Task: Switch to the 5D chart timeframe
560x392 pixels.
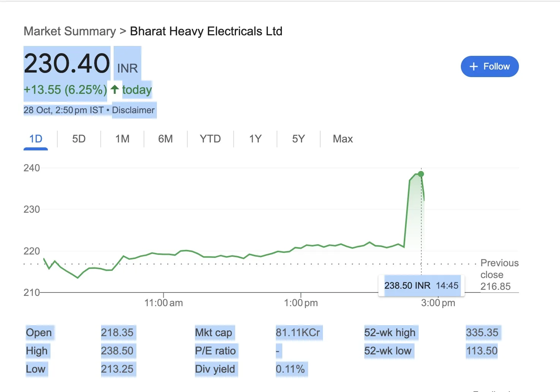Action: pos(79,139)
